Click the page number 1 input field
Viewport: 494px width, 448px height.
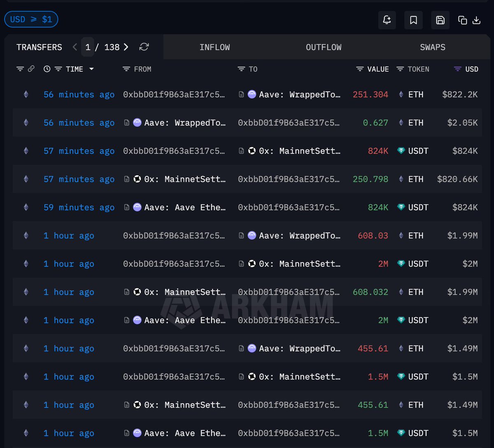pyautogui.click(x=88, y=47)
